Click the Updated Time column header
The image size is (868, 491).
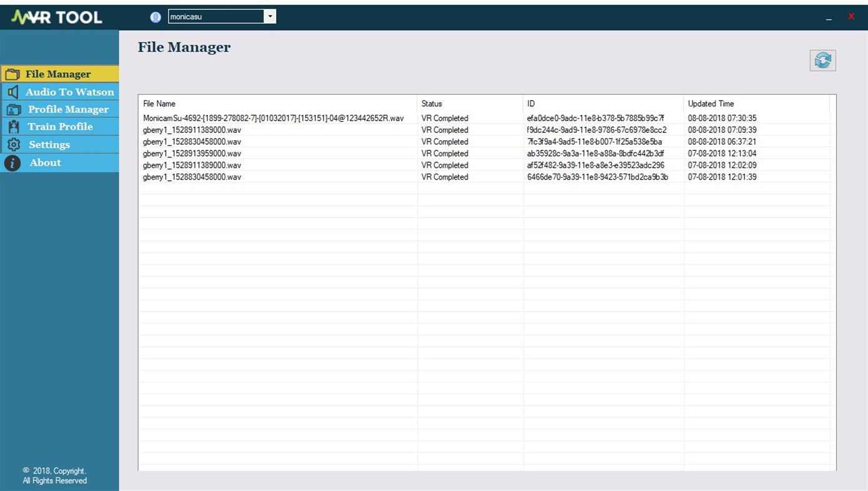tap(711, 104)
